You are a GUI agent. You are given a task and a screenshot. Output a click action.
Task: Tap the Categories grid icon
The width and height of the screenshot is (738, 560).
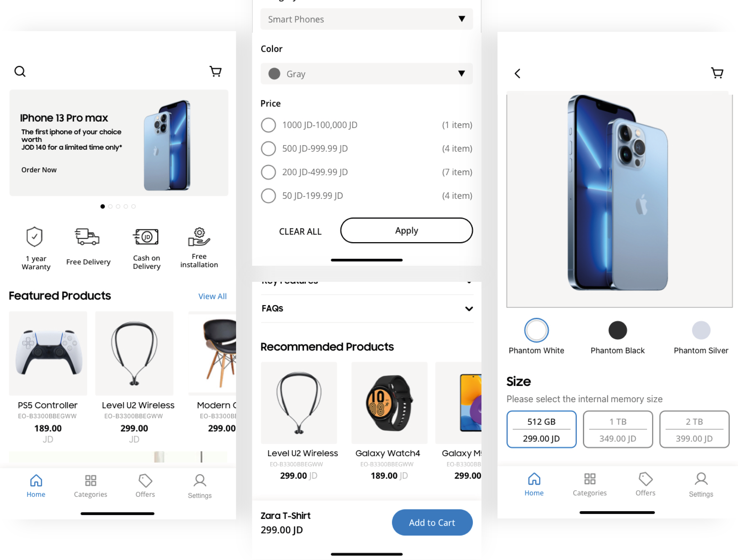(x=91, y=480)
